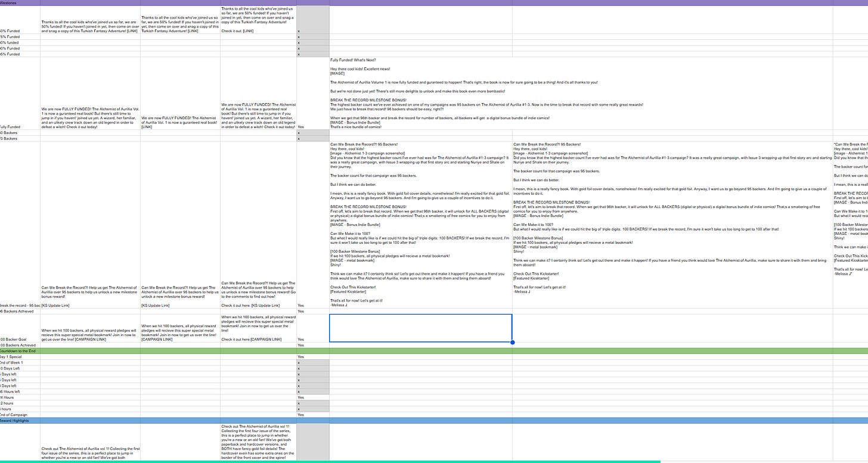The image size is (868, 463).
Task: Click the 'End of Week 1' label
Action: 12,362
